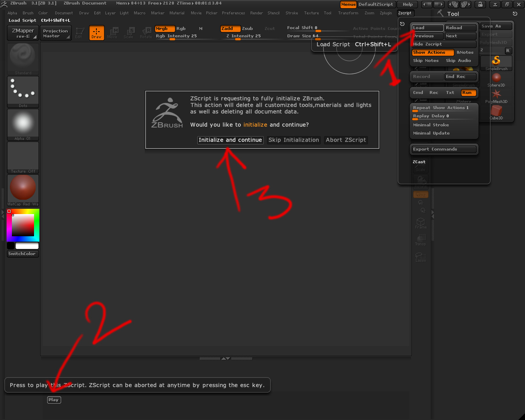The image size is (525, 420).
Task: Click the Edit mode icon
Action: click(x=79, y=33)
